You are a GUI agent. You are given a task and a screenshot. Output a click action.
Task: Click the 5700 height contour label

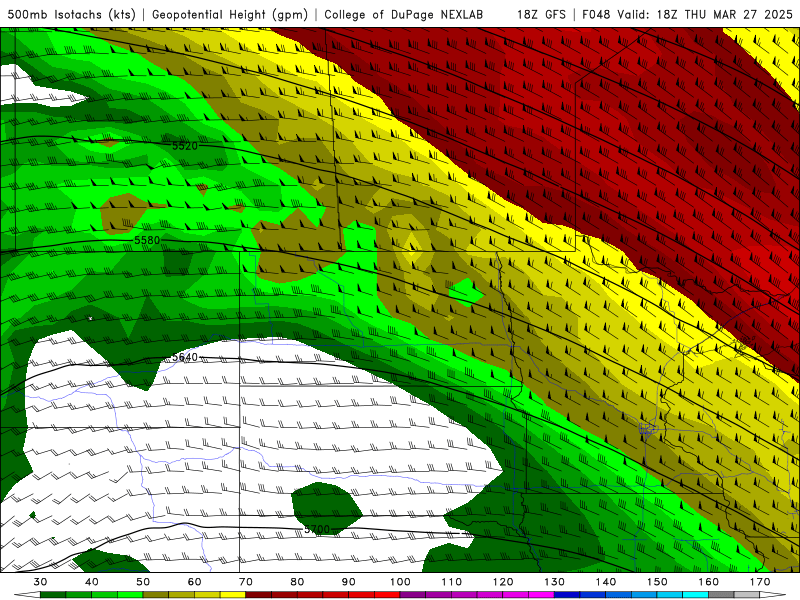[x=317, y=530]
